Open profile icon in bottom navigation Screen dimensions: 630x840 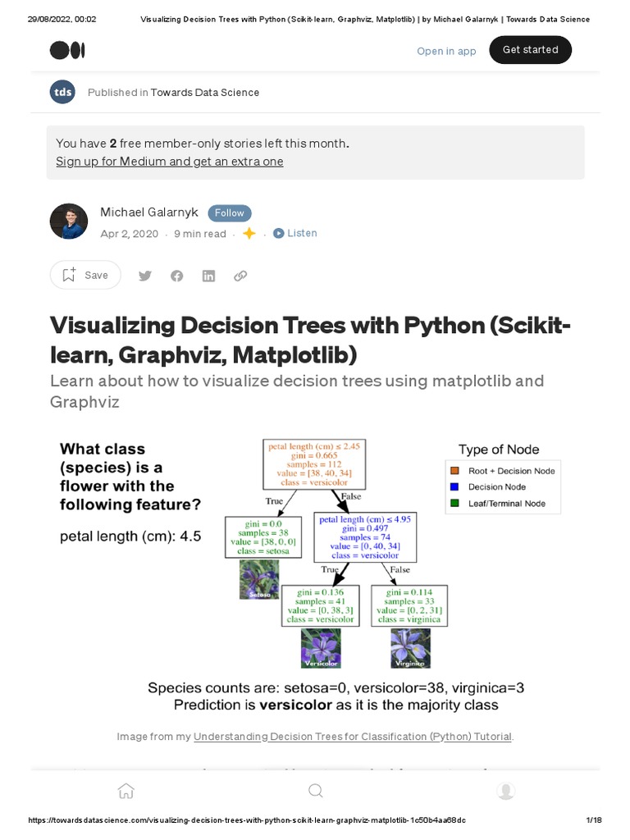click(505, 791)
